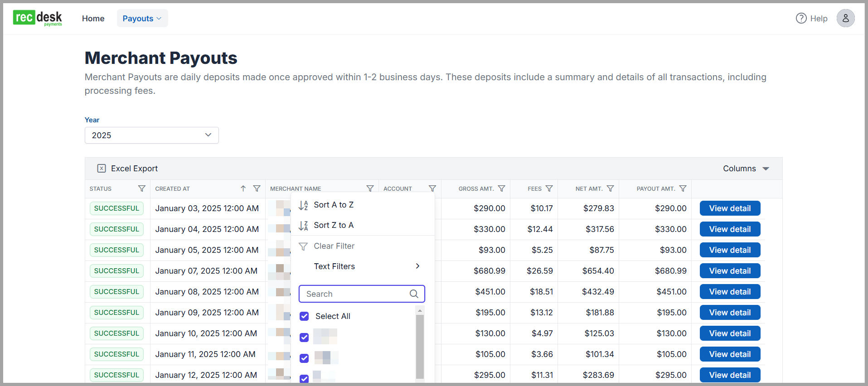The height and width of the screenshot is (386, 868).
Task: Expand the Columns dropdown
Action: (x=746, y=169)
